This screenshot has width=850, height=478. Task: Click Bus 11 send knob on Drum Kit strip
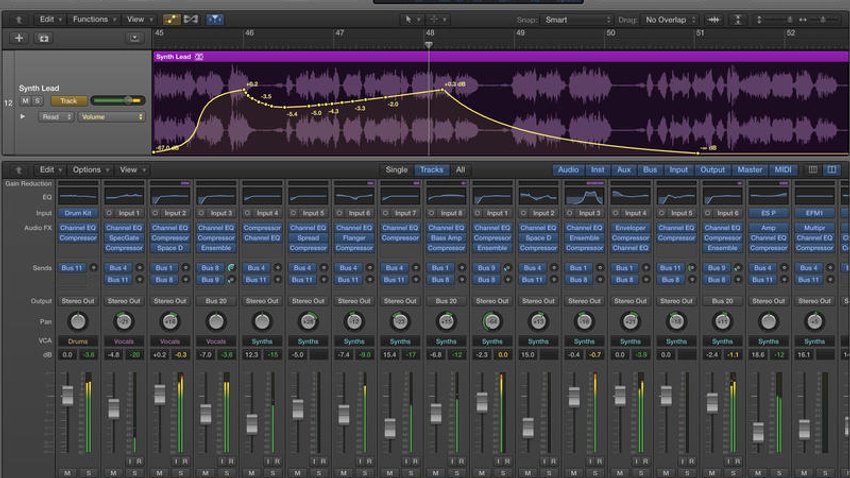[93, 268]
